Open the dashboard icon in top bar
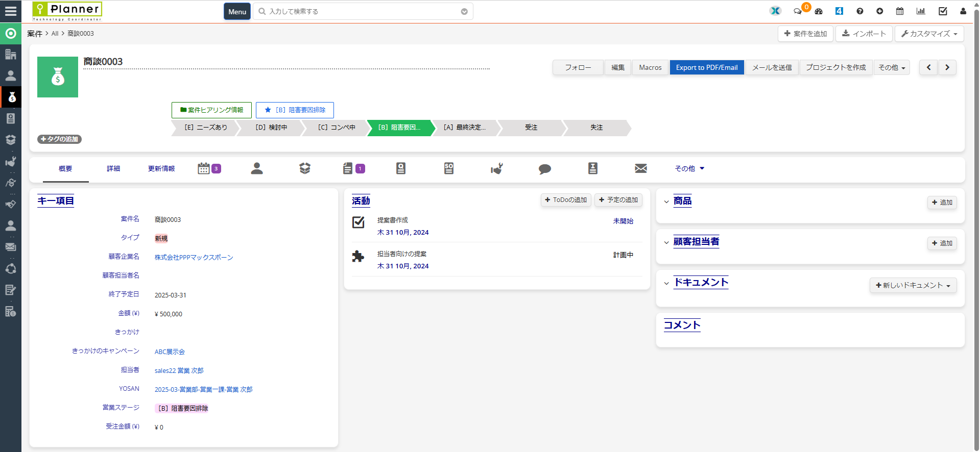The height and width of the screenshot is (452, 980). (x=819, y=11)
